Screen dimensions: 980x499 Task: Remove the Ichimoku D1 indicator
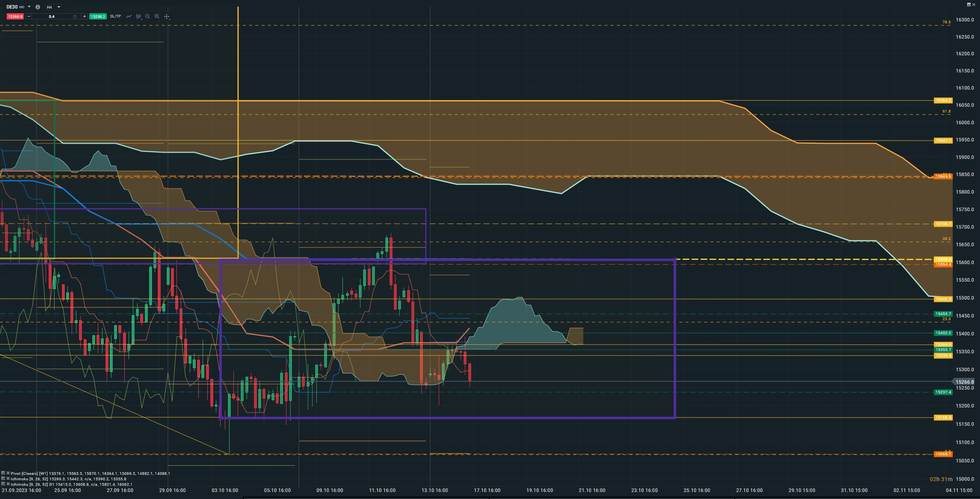click(x=8, y=484)
